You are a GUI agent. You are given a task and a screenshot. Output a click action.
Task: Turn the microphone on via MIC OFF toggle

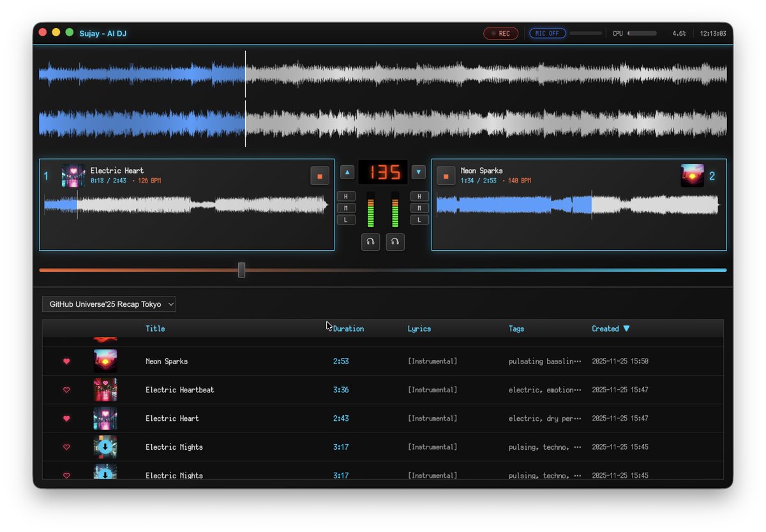(x=547, y=33)
